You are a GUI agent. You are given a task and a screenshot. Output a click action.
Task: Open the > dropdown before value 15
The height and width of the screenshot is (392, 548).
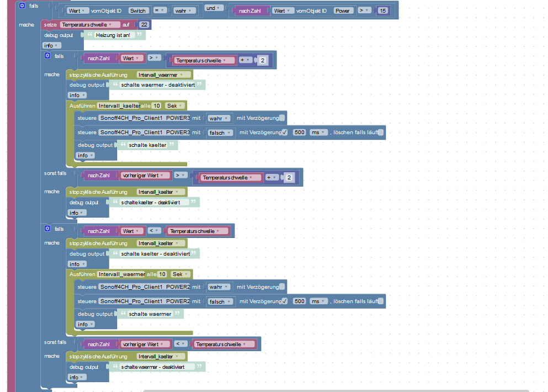point(365,10)
